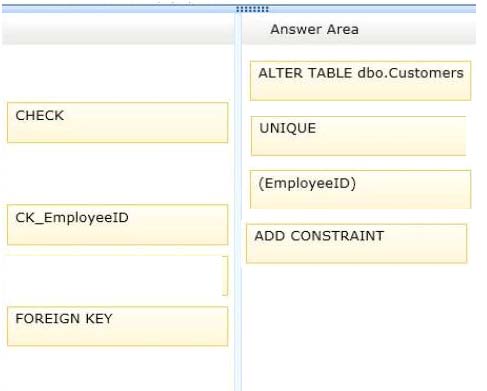Select the CHECK code block
This screenshot has height=391, width=487.
pyautogui.click(x=117, y=123)
